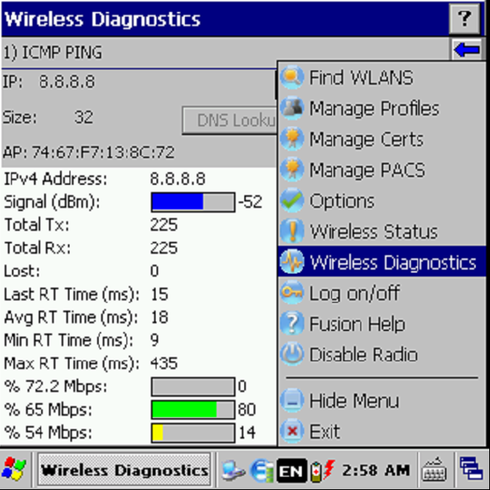Click the Lost value 0

click(x=154, y=271)
